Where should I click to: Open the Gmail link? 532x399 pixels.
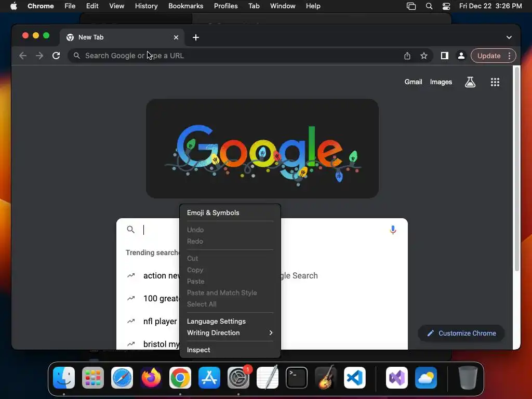pos(413,82)
